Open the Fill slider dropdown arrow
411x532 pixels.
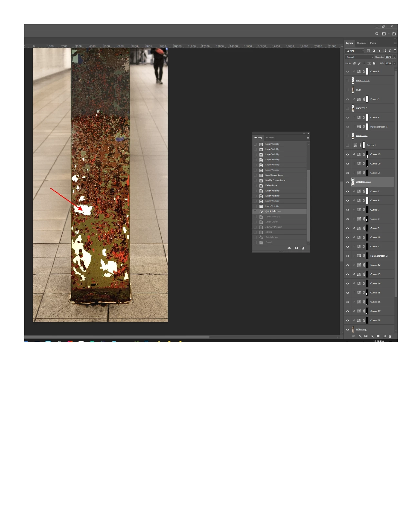pyautogui.click(x=394, y=63)
